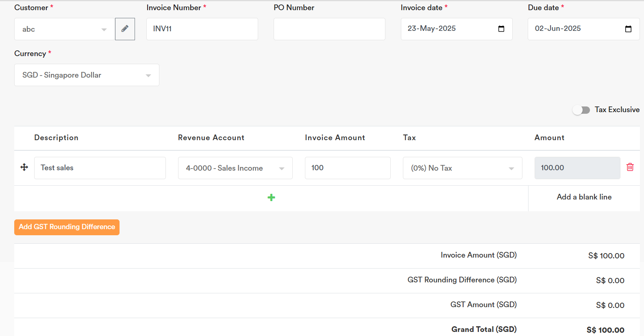644x336 pixels.
Task: Click into the empty PO Number field
Action: pyautogui.click(x=329, y=29)
